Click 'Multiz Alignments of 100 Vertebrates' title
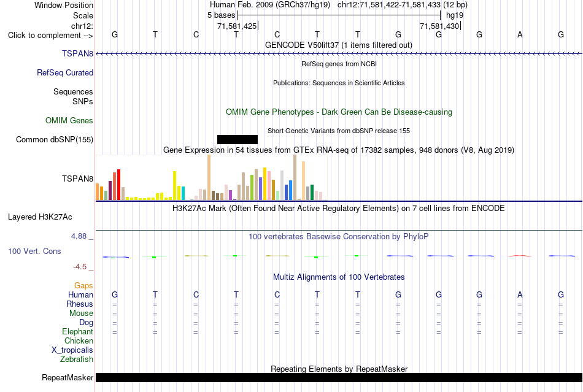Image resolution: width=583 pixels, height=392 pixels. [x=339, y=277]
